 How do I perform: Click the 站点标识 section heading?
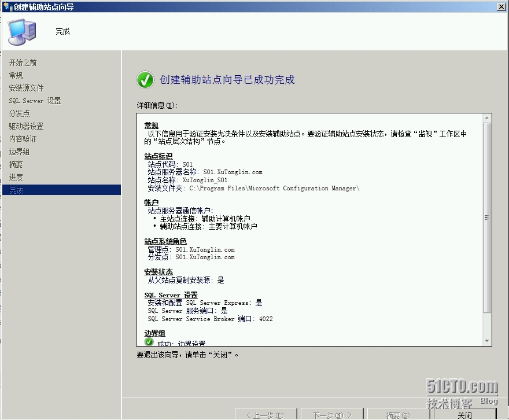(x=158, y=156)
